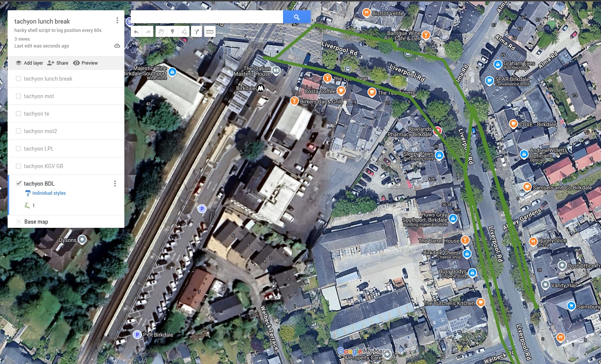601x364 pixels.
Task: Click the map title tachyon lunch break
Action: [x=42, y=21]
